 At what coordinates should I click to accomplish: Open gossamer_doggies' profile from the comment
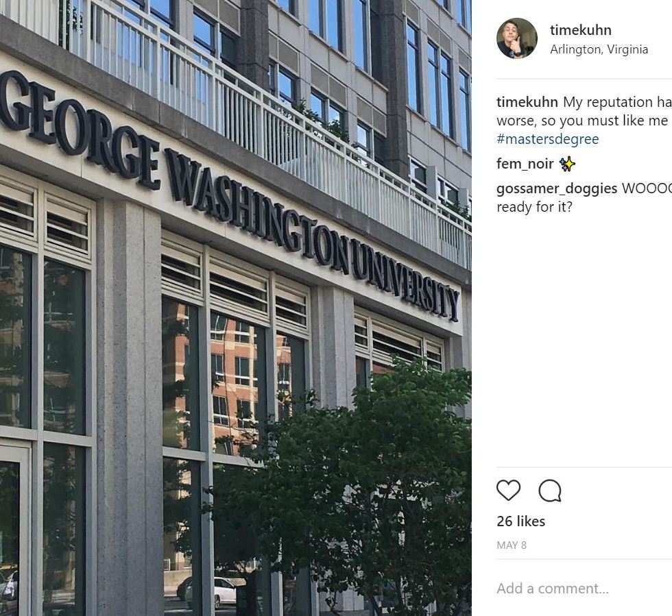pyautogui.click(x=557, y=188)
